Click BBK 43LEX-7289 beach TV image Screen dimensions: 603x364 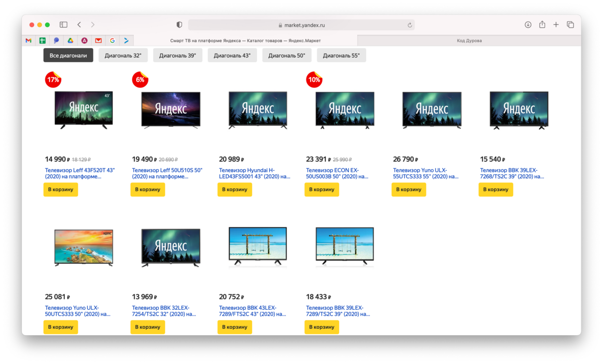[x=258, y=246]
